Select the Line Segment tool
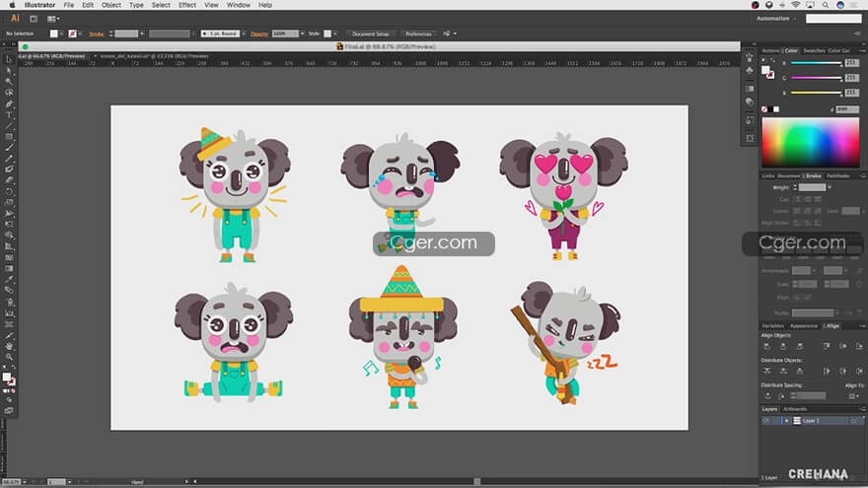Image resolution: width=868 pixels, height=488 pixels. (x=9, y=125)
